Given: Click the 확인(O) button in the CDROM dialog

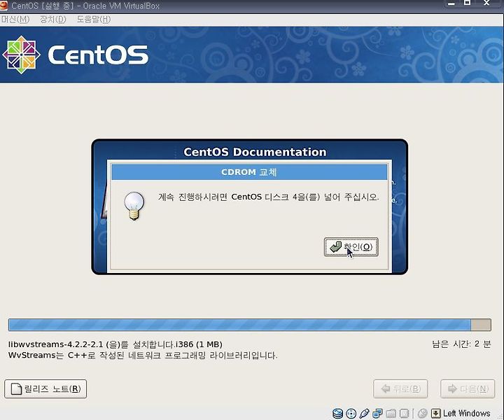Looking at the screenshot, I should pyautogui.click(x=351, y=247).
